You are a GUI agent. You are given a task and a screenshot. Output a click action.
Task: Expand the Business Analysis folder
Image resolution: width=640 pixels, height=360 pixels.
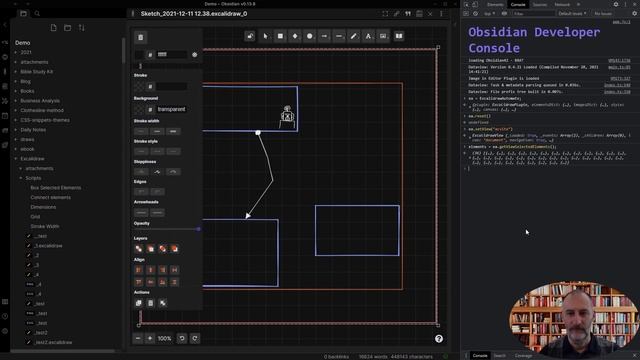(40, 101)
